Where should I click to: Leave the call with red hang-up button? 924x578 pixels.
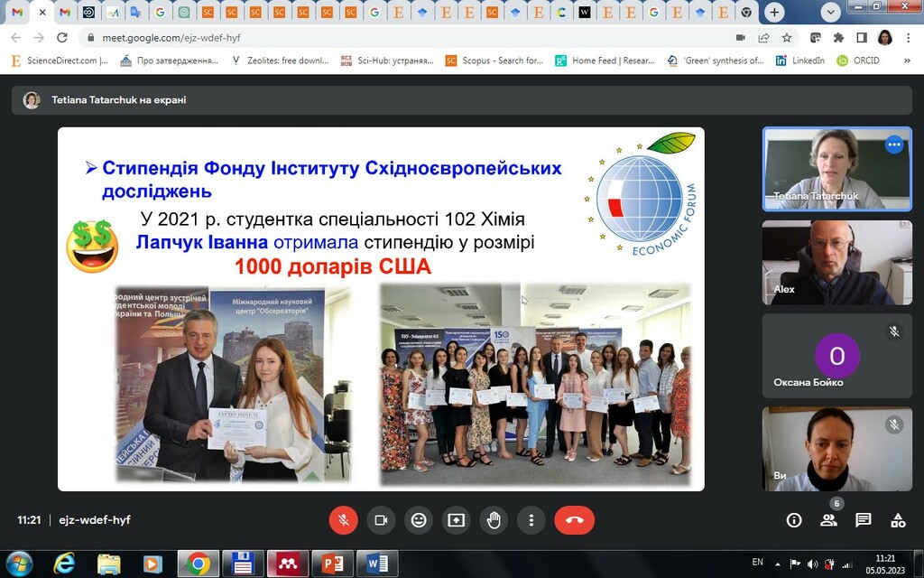(x=575, y=520)
